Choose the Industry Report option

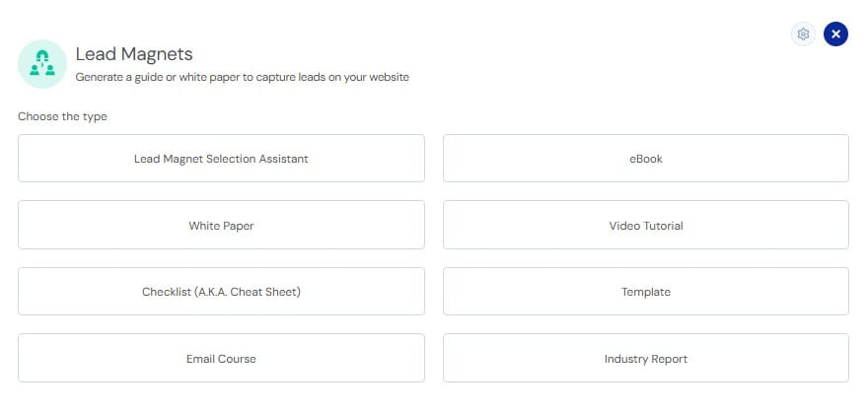click(x=645, y=358)
